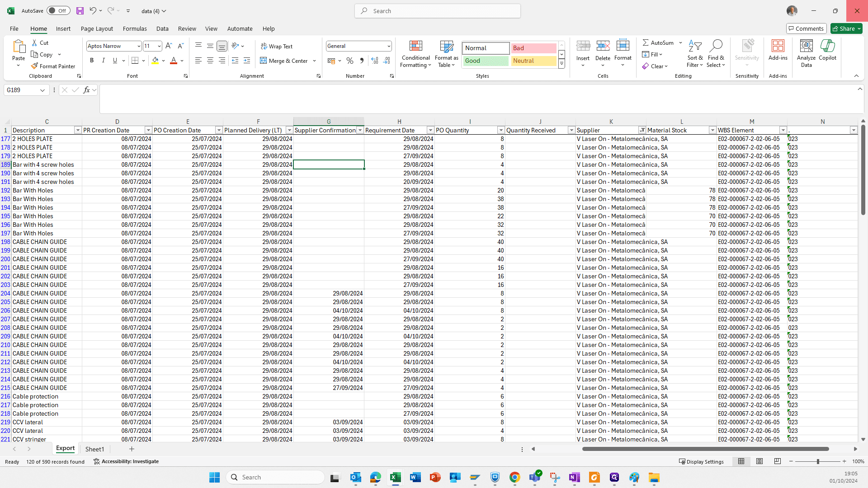Switch to Page Break Preview view

(x=777, y=461)
